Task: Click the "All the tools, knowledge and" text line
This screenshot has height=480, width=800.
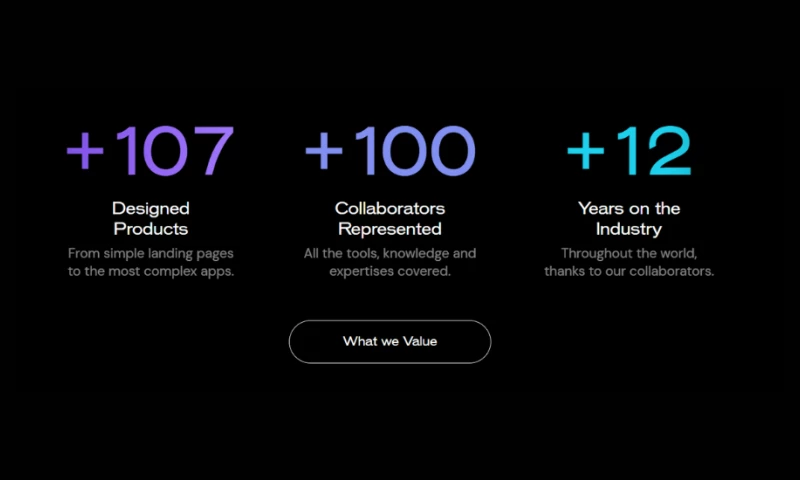Action: point(390,254)
